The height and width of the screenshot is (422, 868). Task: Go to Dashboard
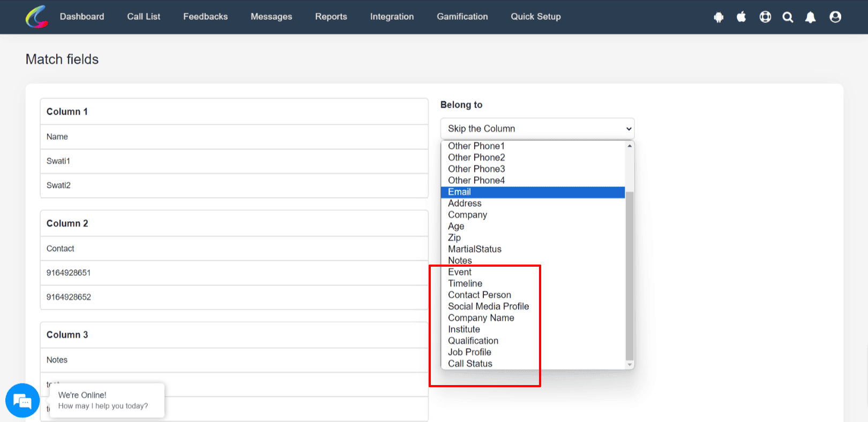pyautogui.click(x=82, y=17)
